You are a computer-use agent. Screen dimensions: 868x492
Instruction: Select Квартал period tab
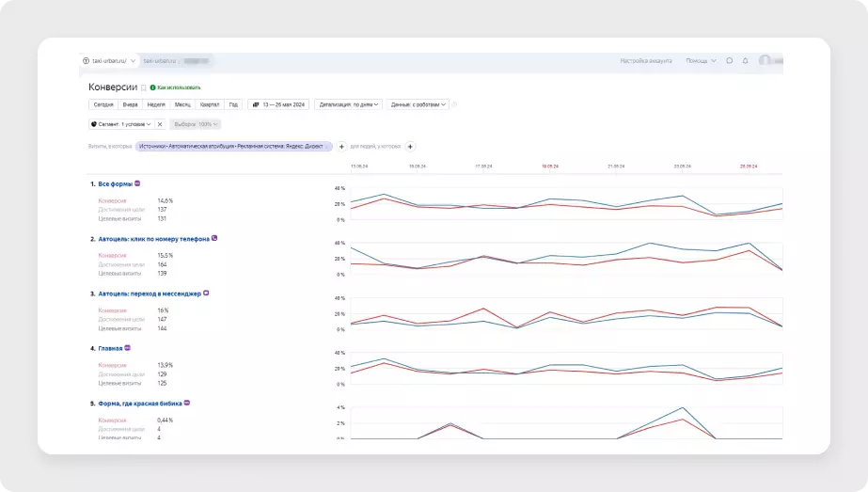[210, 104]
